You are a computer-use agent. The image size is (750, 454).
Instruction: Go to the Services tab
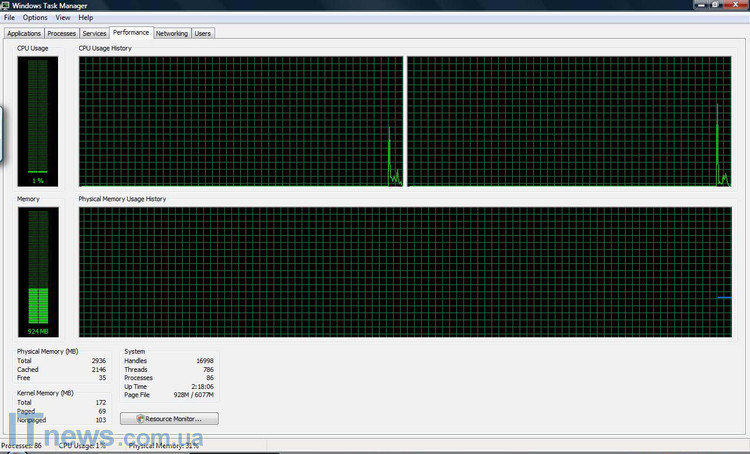[94, 33]
